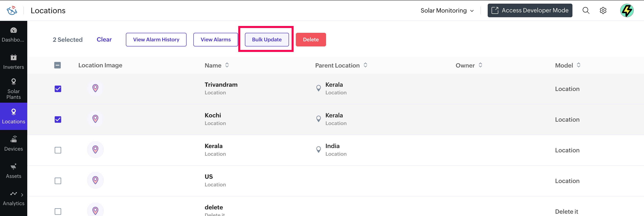Screen dimensions: 644x216
Task: Sort the table by Name column
Action: 227,65
